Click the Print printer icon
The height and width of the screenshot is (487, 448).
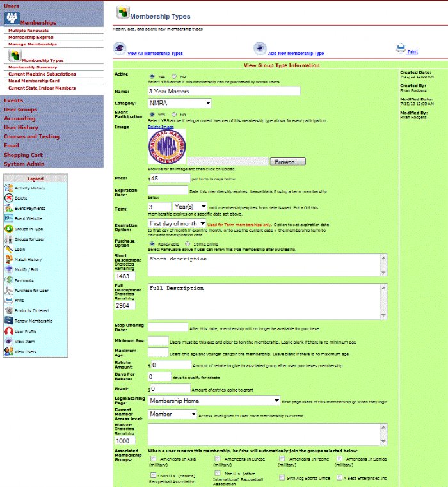(401, 47)
